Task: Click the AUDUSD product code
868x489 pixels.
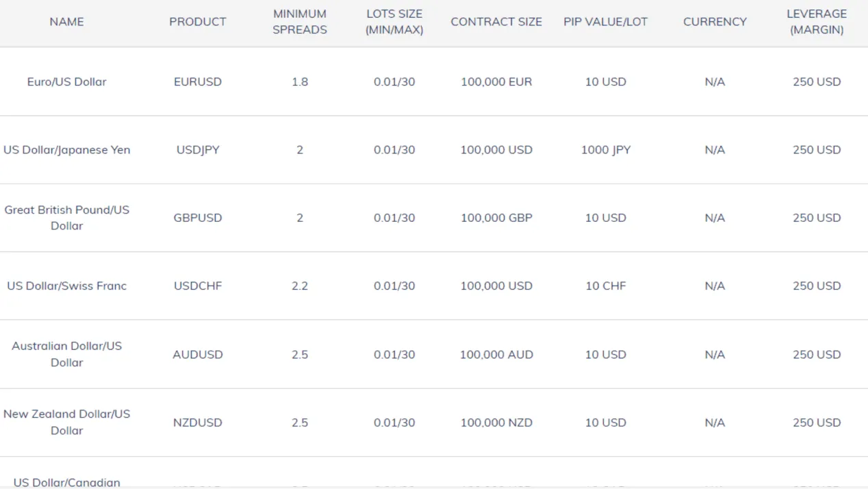Action: coord(198,354)
